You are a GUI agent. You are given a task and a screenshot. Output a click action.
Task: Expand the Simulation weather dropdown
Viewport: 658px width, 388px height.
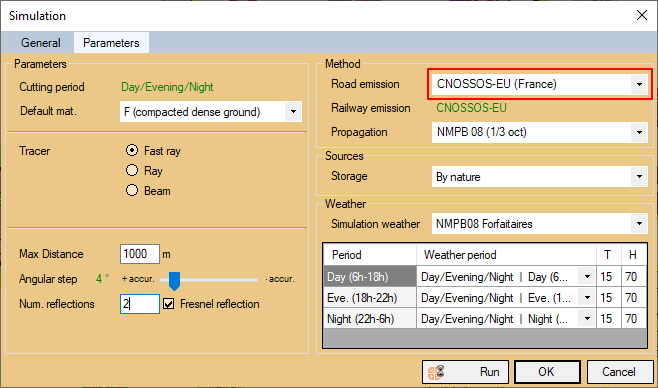(540, 224)
